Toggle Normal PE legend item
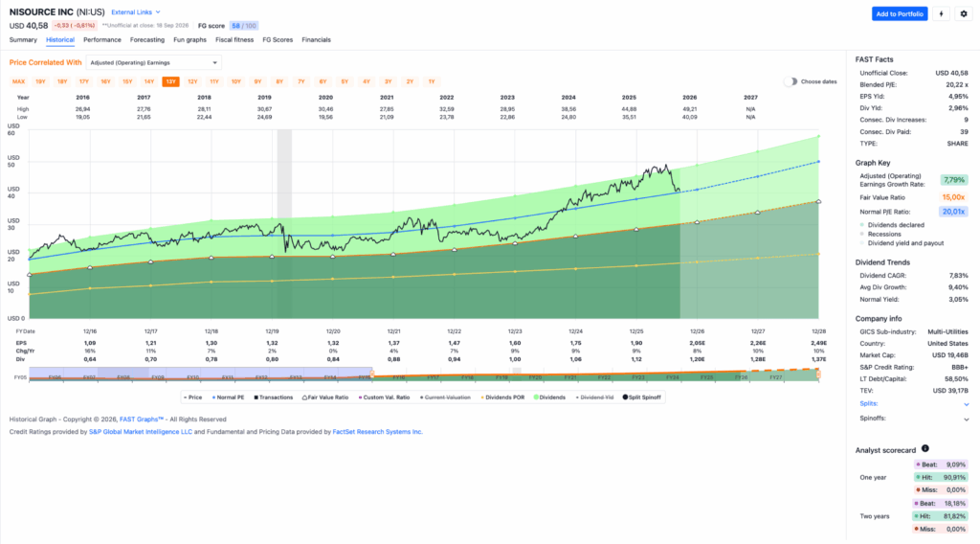The image size is (980, 544). coord(228,397)
